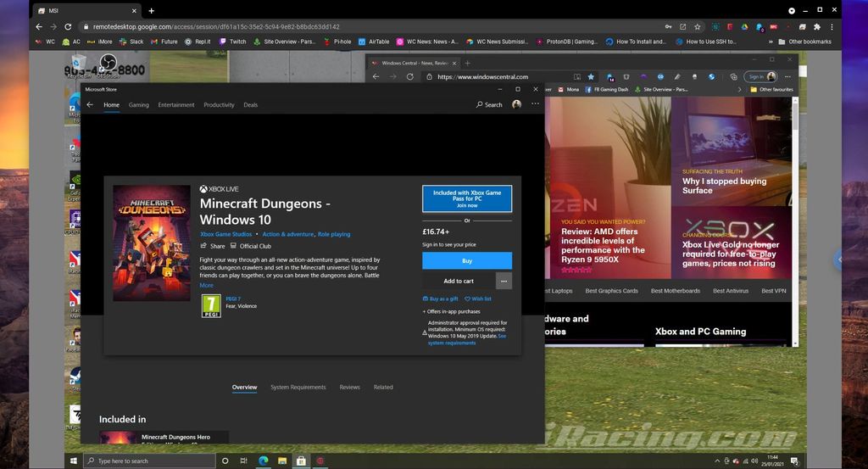Switch to the Gaming tab in Microsoft Store
The width and height of the screenshot is (868, 469).
(138, 104)
